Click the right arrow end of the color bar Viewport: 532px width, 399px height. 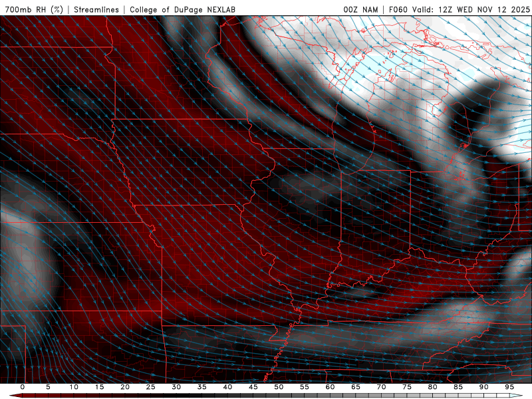tap(517, 396)
